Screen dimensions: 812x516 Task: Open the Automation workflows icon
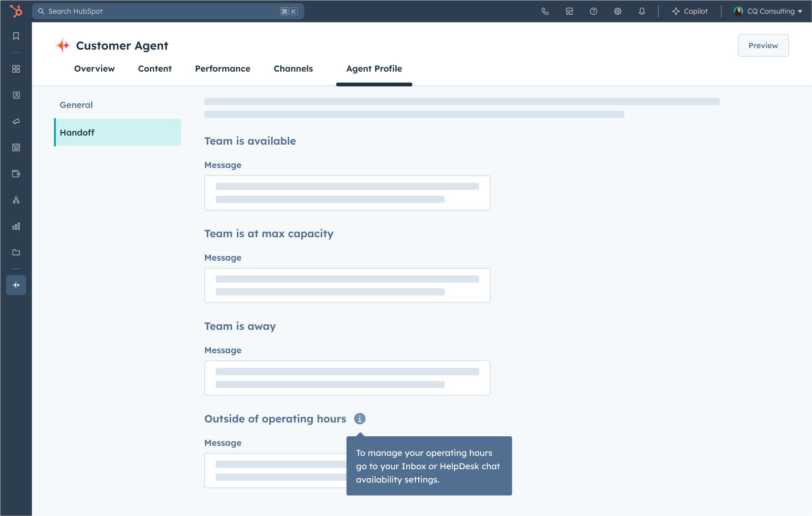coord(16,200)
